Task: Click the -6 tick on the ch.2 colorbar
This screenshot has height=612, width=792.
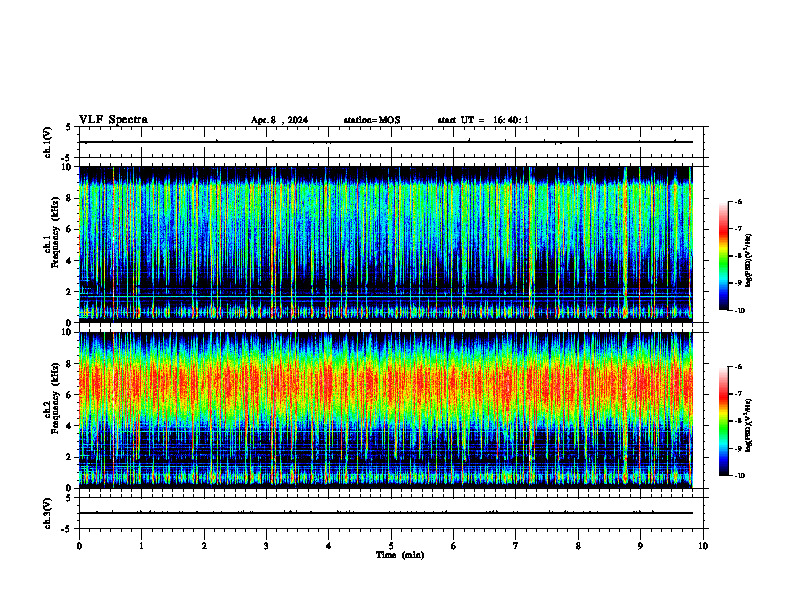Action: [739, 367]
